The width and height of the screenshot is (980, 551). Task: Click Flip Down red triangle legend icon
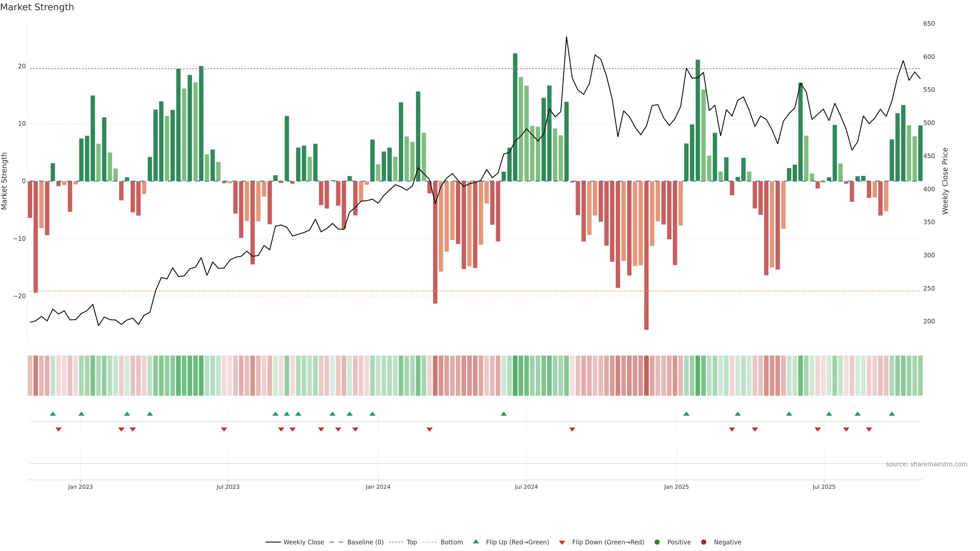[x=562, y=543]
